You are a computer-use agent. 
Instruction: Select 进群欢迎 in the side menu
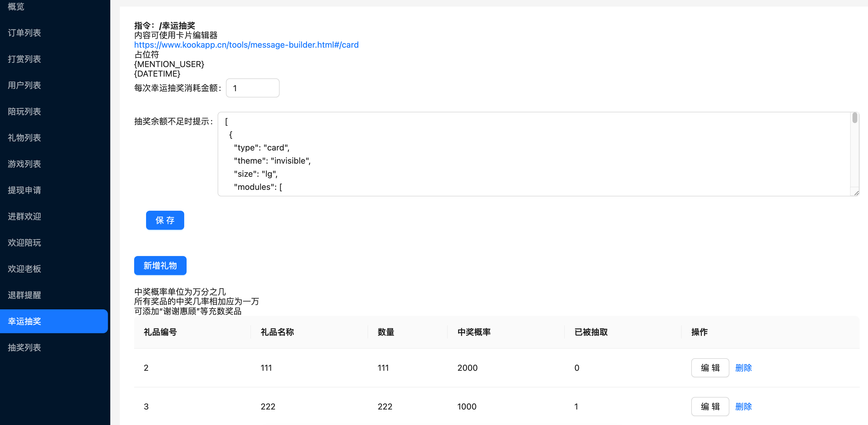click(24, 216)
